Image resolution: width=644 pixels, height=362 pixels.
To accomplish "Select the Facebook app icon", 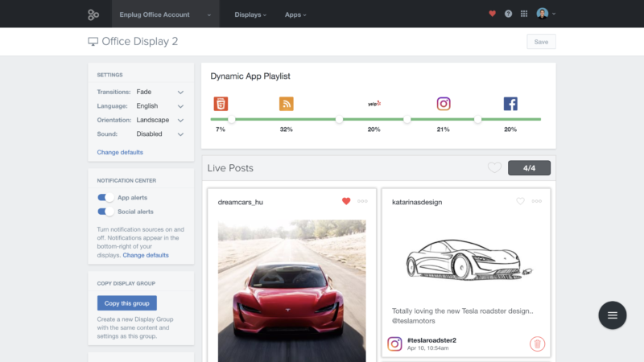I will coord(510,104).
